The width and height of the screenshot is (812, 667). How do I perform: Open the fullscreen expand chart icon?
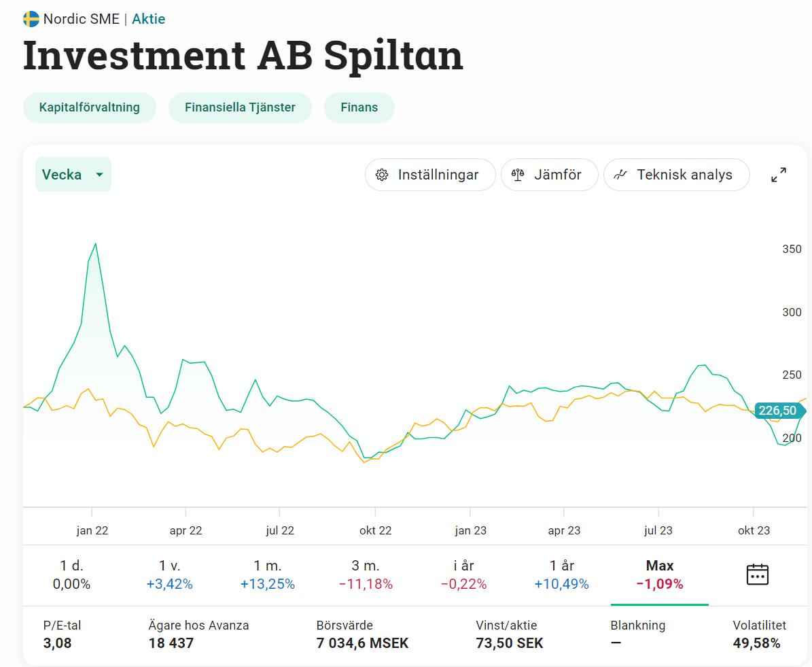click(x=778, y=175)
